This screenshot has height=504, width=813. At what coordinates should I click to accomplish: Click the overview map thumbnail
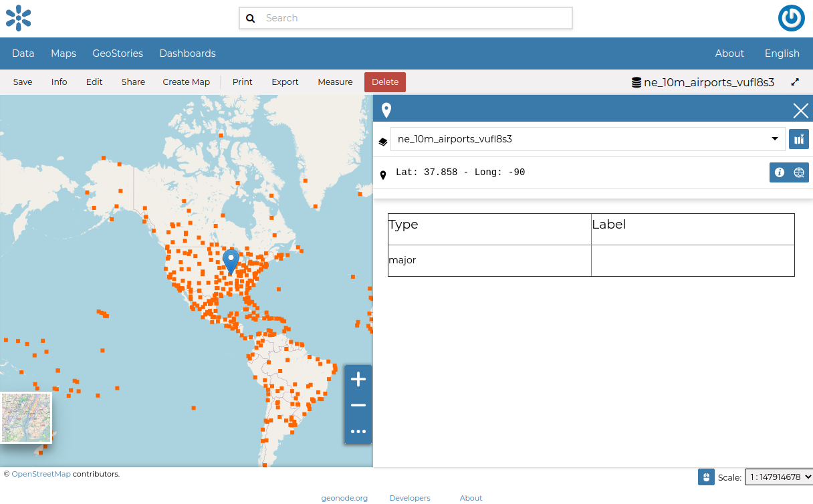(26, 417)
